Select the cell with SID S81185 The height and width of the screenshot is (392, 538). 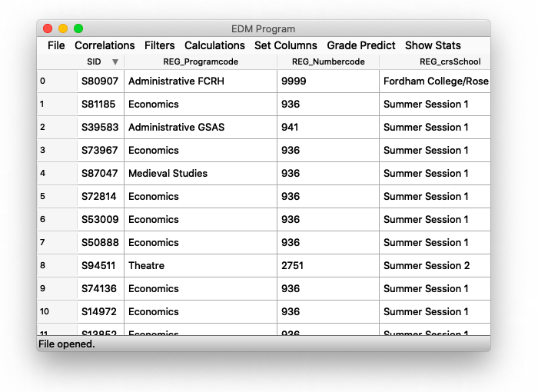[99, 104]
